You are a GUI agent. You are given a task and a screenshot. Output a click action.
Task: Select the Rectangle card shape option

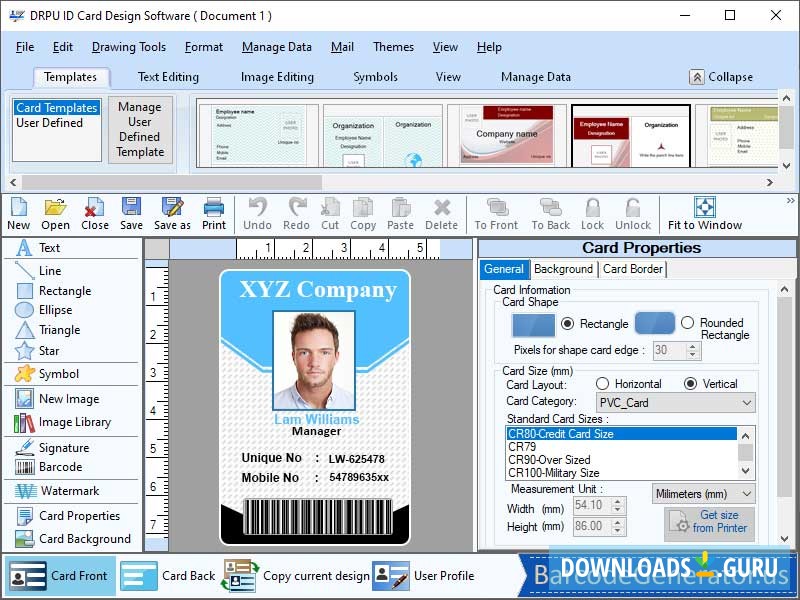coord(567,325)
